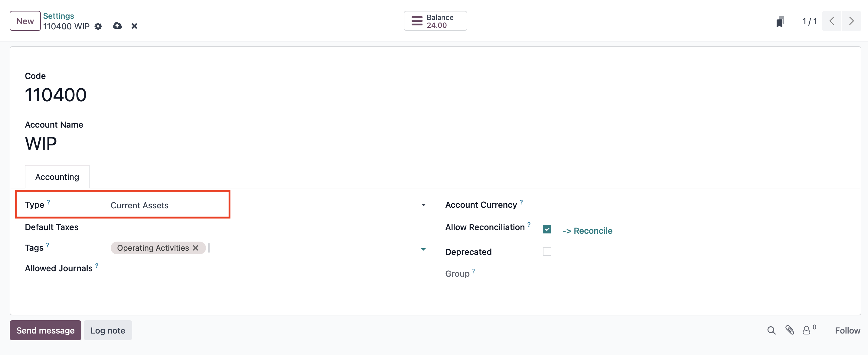This screenshot has height=355, width=868.
Task: Click the bookmark icon near pager
Action: [x=780, y=21]
